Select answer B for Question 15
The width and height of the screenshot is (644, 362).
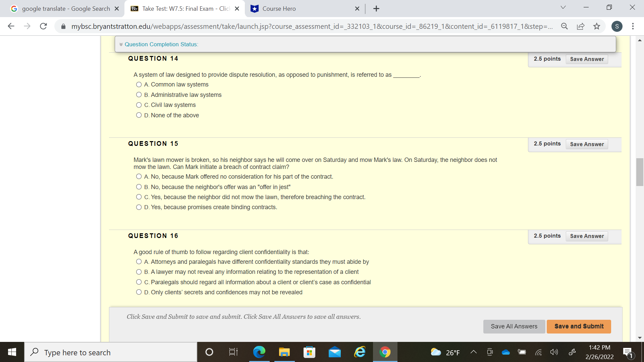point(139,187)
